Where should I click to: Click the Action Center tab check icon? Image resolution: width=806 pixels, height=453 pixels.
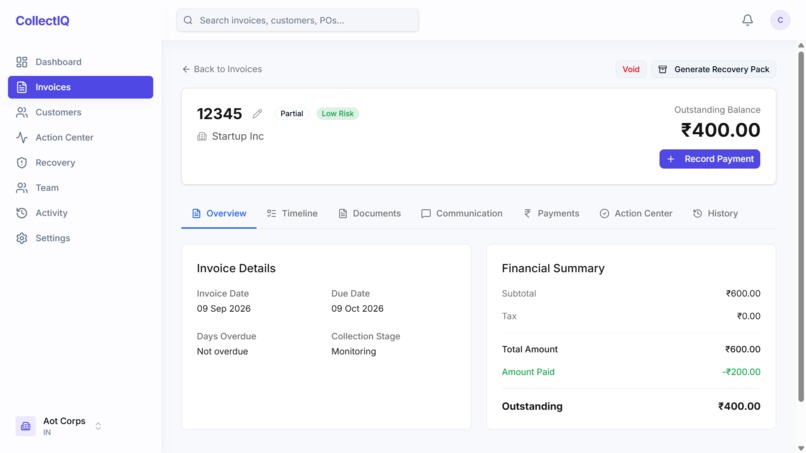click(604, 213)
